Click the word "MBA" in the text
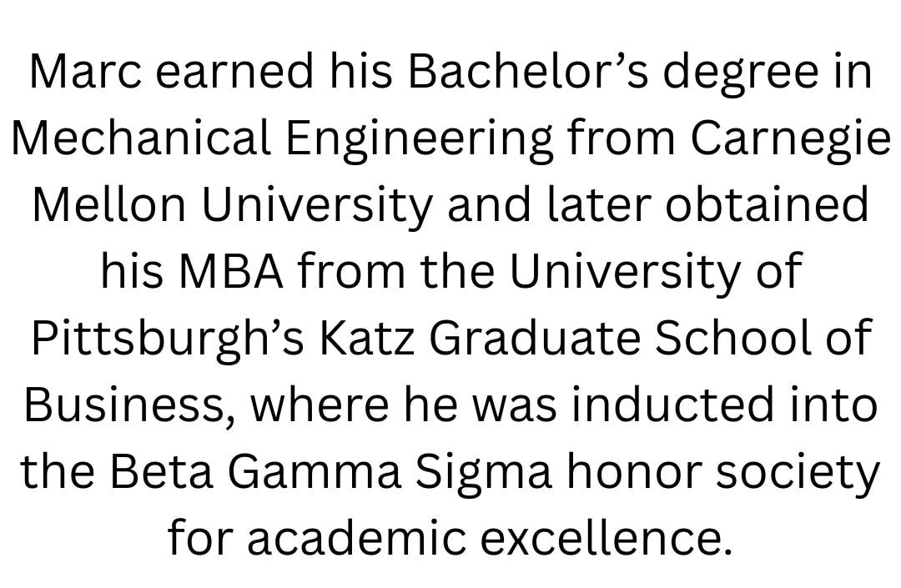Viewport: 901px width, 588px height. click(231, 271)
